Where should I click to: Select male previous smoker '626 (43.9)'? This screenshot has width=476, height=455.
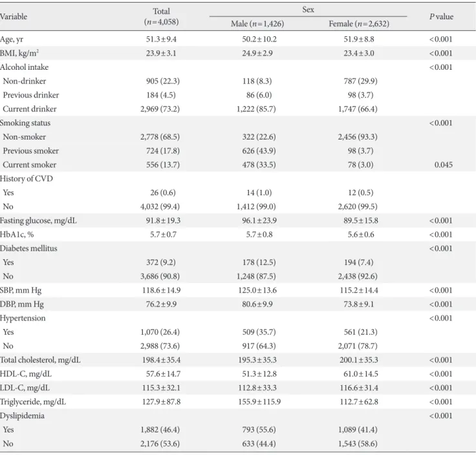(x=259, y=151)
